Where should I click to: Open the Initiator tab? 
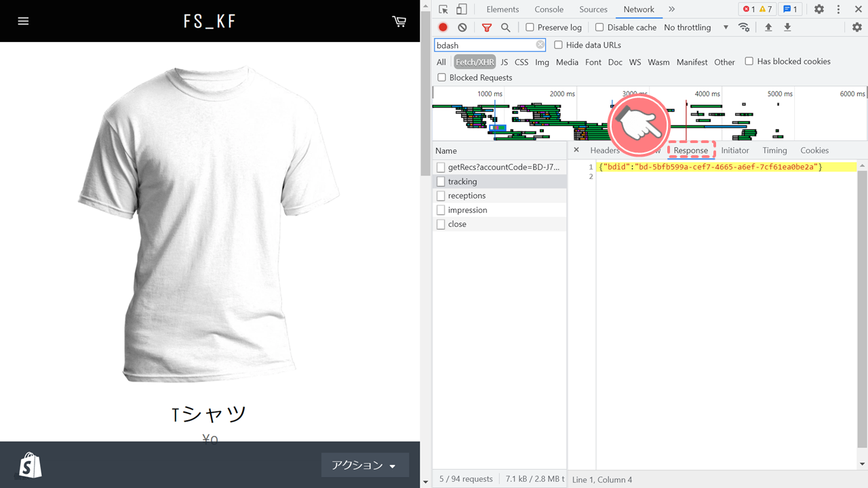[x=735, y=150]
